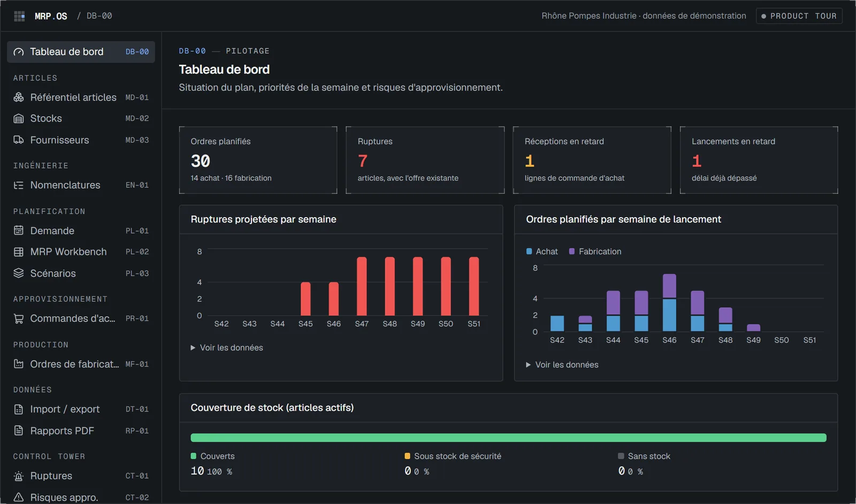Click the DB-00 breadcrumb in header
The image size is (856, 504).
[100, 16]
